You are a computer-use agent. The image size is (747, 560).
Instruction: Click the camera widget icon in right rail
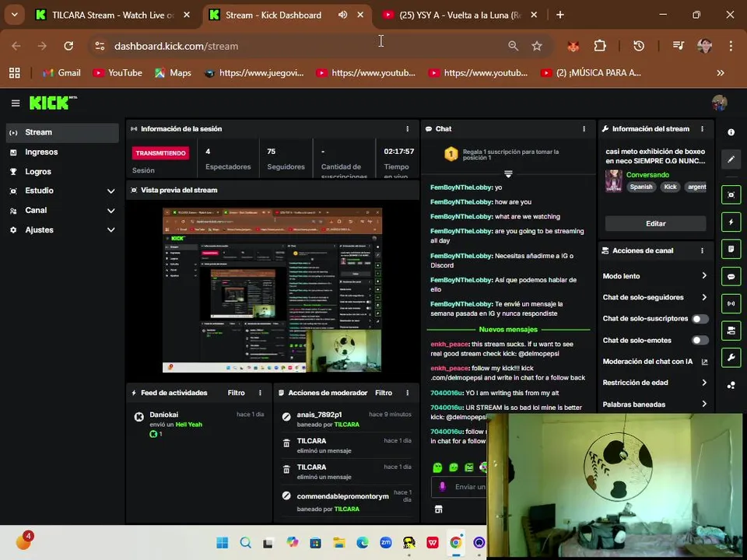pos(731,331)
